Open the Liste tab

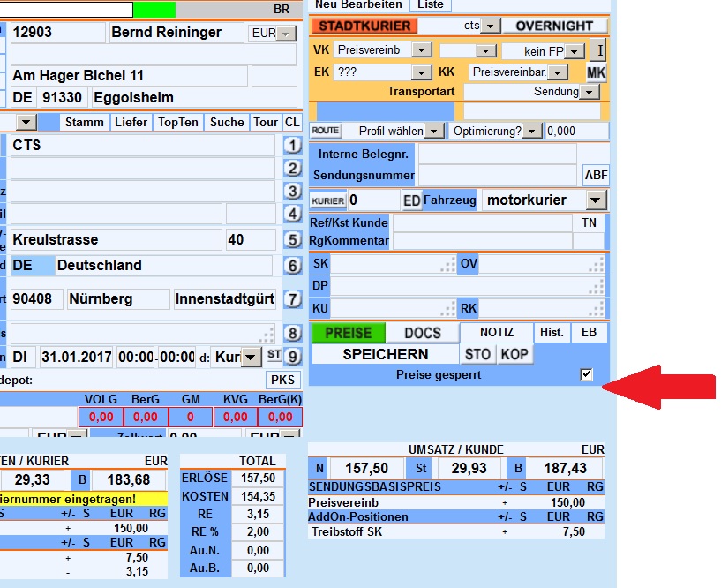[431, 4]
